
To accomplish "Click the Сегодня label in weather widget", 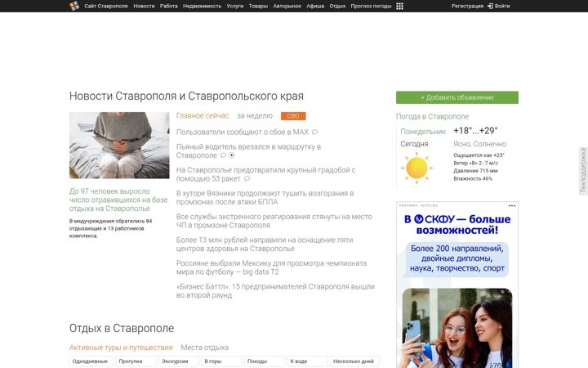I will (414, 144).
